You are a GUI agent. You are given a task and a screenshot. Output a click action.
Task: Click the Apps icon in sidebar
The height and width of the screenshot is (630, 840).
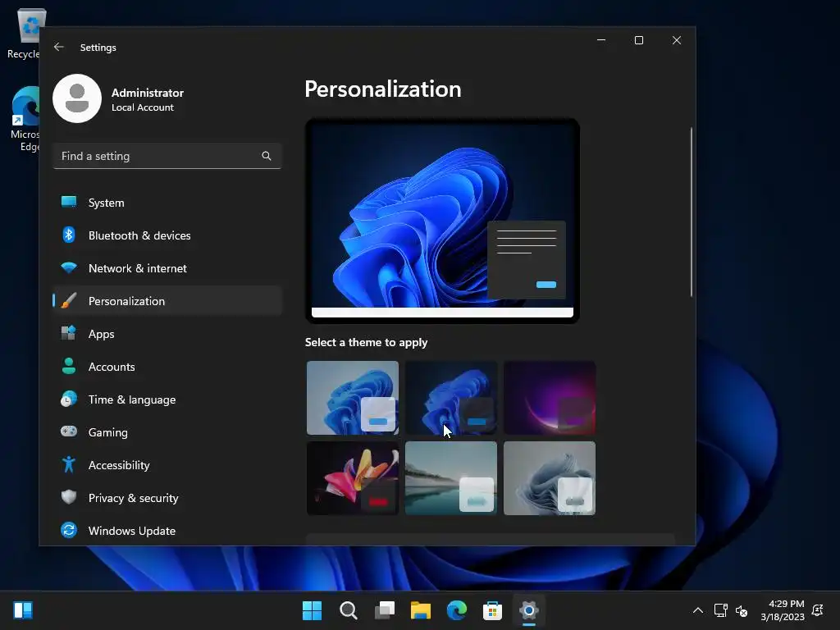69,333
